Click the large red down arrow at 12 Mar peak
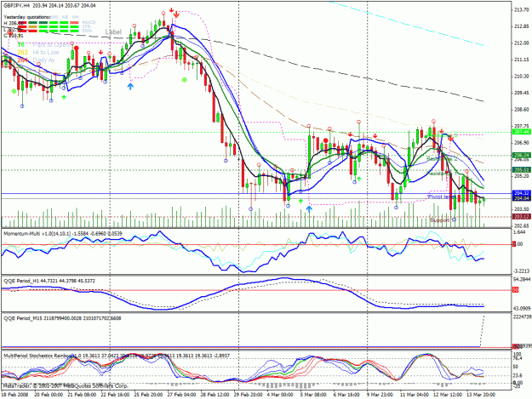The height and width of the screenshot is (399, 532). pos(450,138)
